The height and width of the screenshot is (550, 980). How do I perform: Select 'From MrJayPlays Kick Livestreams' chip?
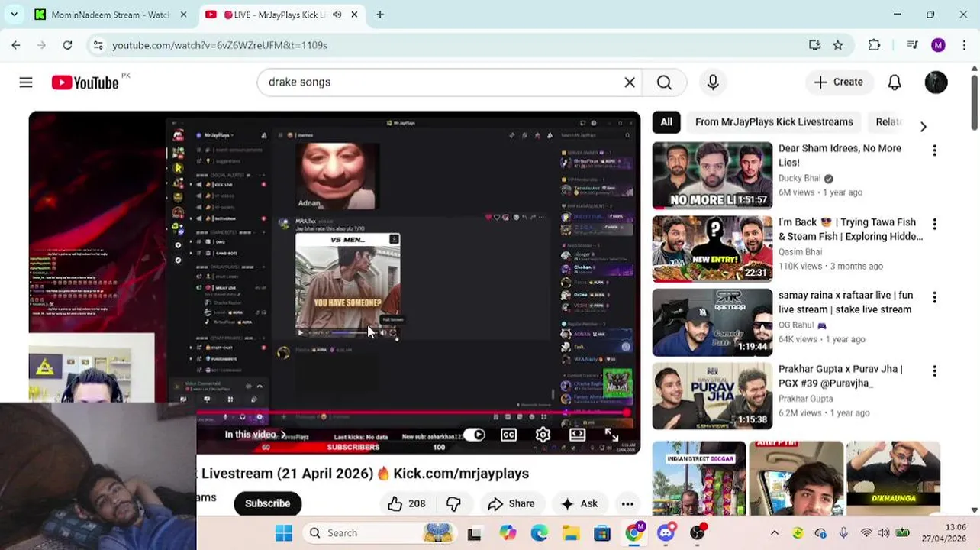click(x=774, y=122)
